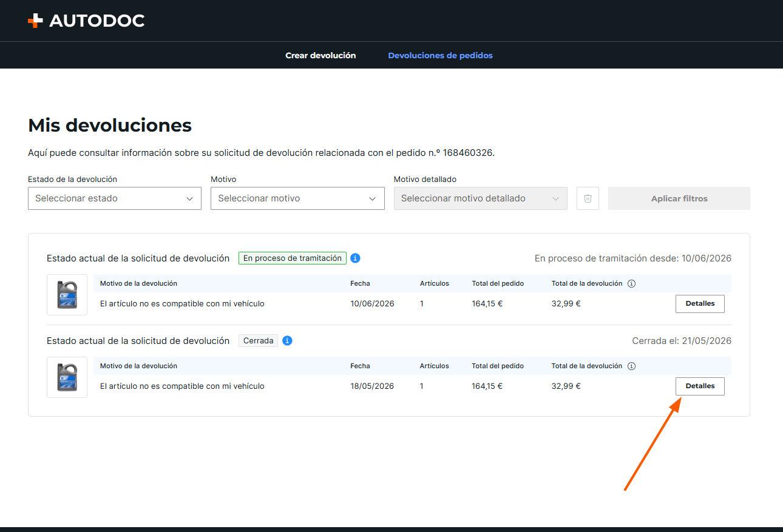The width and height of the screenshot is (783, 532).
Task: Click the 'Seleccionar motivo detallado' dropdown
Action: pyautogui.click(x=481, y=198)
